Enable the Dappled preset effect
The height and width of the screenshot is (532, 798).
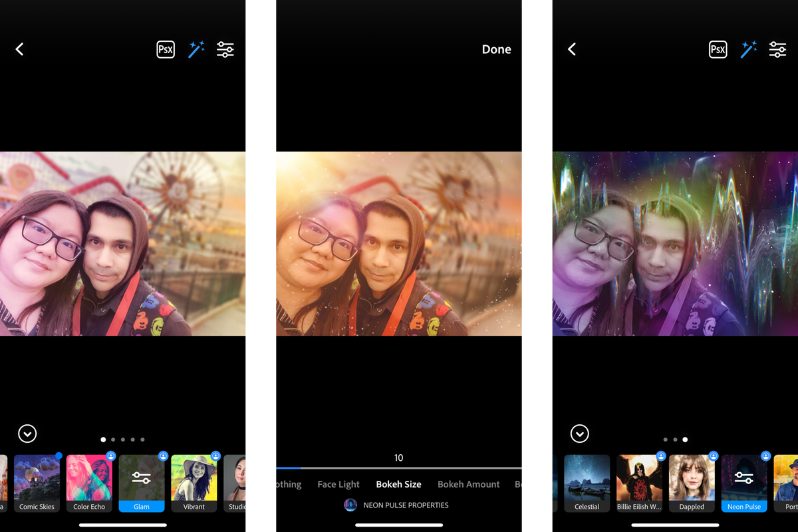[x=692, y=480]
